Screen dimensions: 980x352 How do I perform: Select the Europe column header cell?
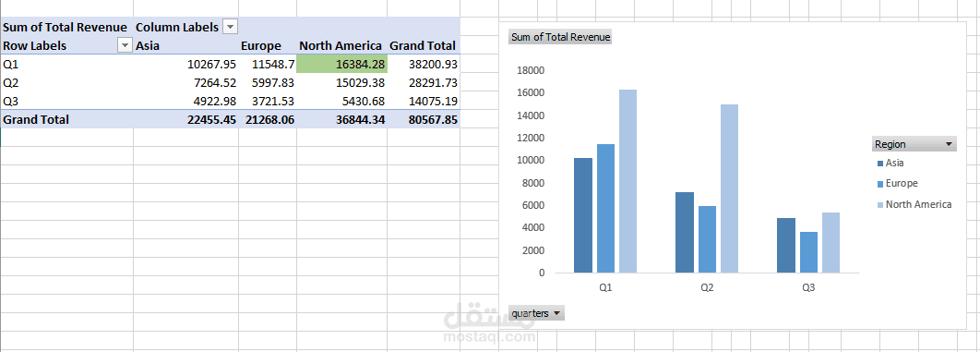pos(268,45)
